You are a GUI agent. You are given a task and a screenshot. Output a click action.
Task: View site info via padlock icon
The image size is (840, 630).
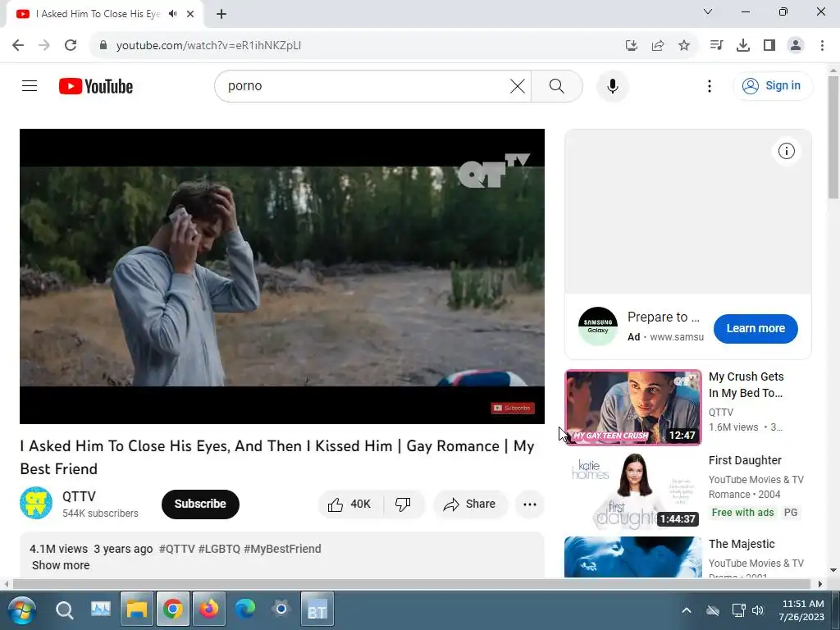103,45
